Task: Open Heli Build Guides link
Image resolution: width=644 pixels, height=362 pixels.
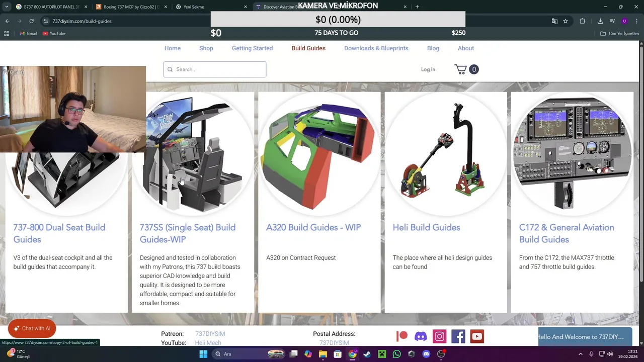Action: point(426,227)
